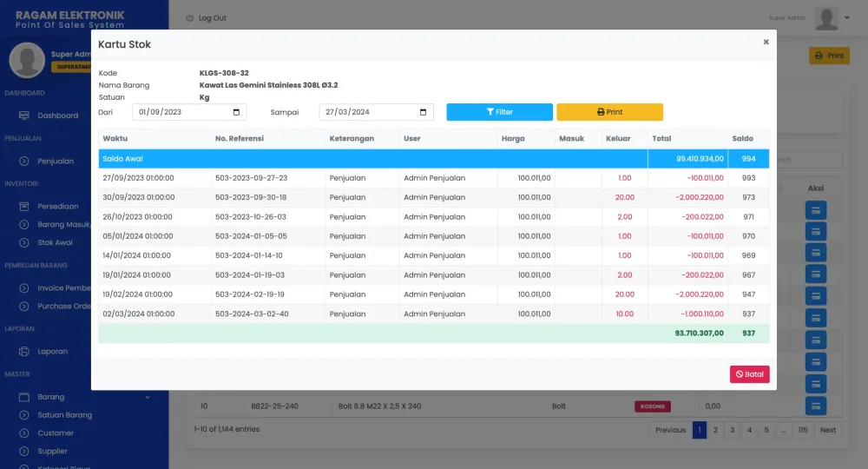This screenshot has height=469, width=868.
Task: Click the Sampai date input 27/03/2024
Action: click(x=376, y=112)
